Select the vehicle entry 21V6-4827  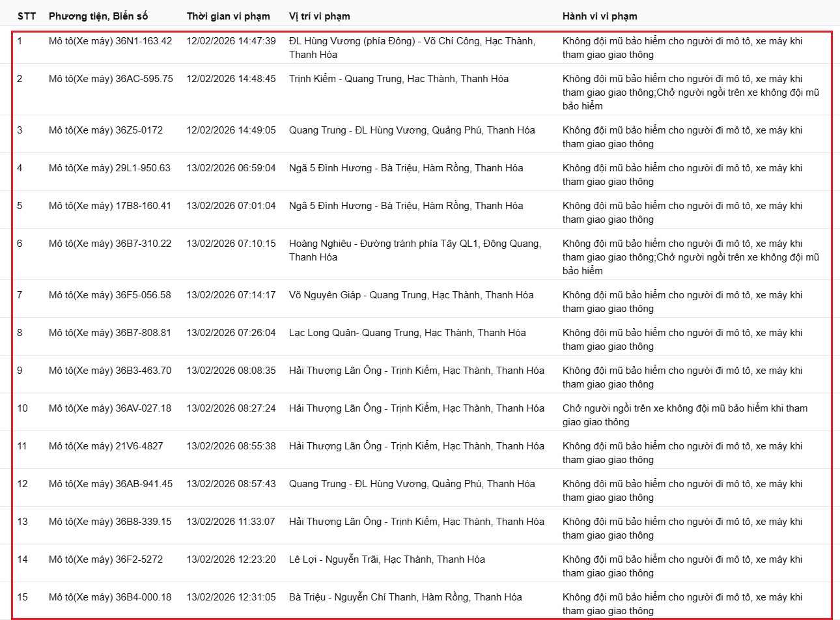click(x=106, y=446)
